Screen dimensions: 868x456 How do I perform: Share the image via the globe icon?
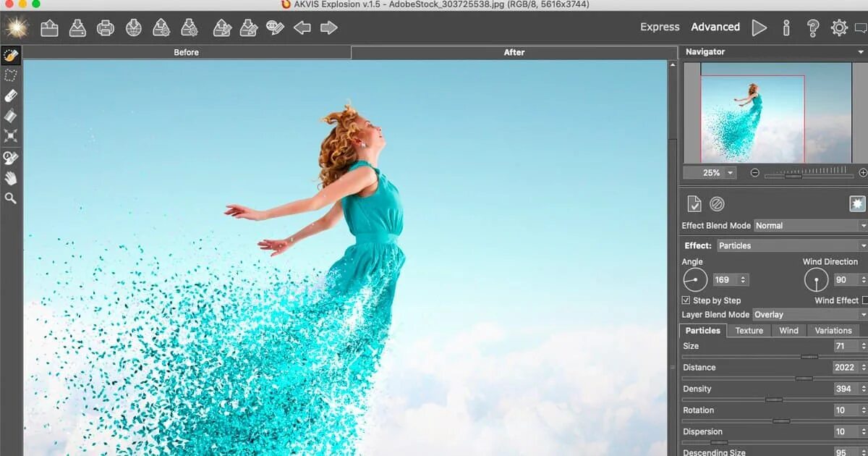(134, 28)
